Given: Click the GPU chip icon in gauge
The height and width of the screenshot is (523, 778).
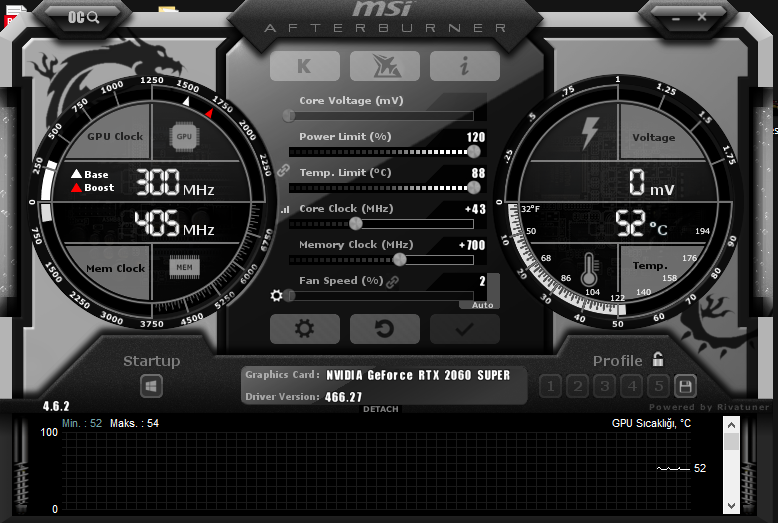Looking at the screenshot, I should [184, 137].
